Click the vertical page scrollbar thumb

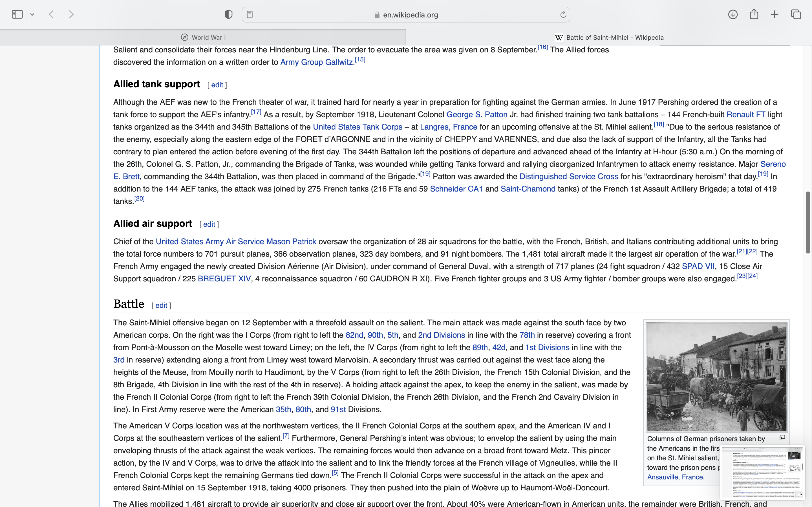808,222
